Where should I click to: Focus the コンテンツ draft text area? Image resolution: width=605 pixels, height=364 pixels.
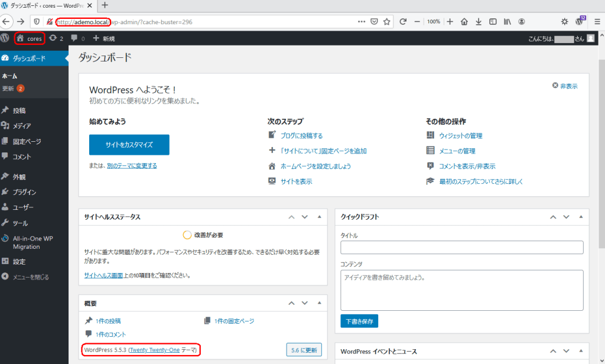[462, 290]
